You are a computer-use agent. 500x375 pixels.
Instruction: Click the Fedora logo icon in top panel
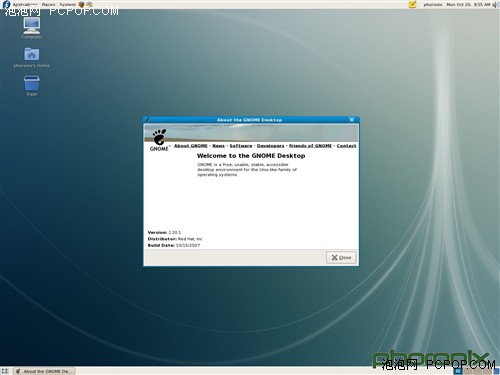(7, 4)
